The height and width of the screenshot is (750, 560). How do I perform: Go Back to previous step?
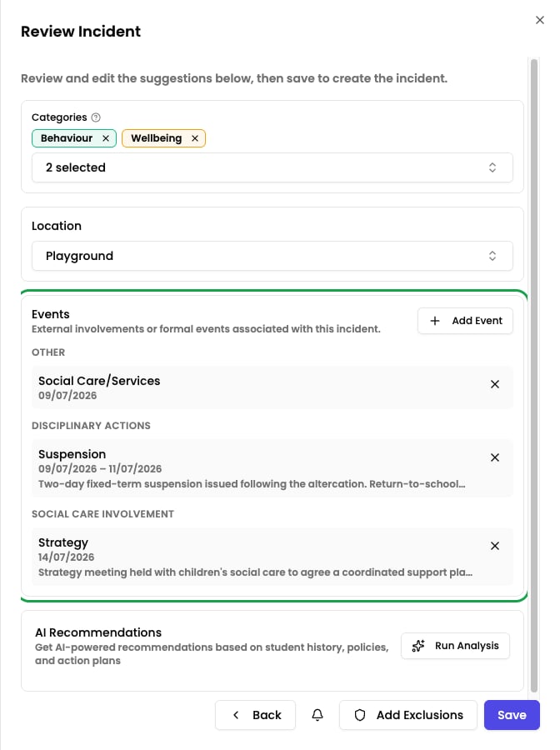(255, 715)
